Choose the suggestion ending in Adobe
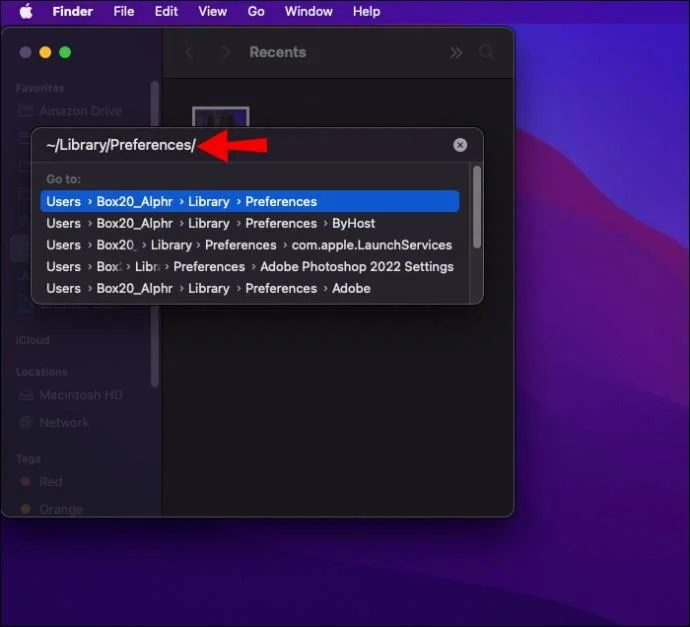690x627 pixels. [250, 288]
